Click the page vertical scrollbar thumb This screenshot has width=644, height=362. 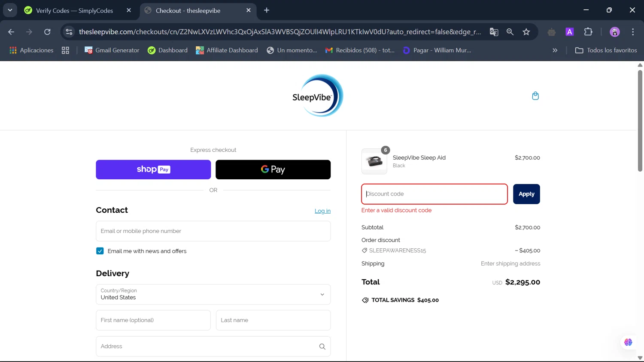tap(640, 120)
